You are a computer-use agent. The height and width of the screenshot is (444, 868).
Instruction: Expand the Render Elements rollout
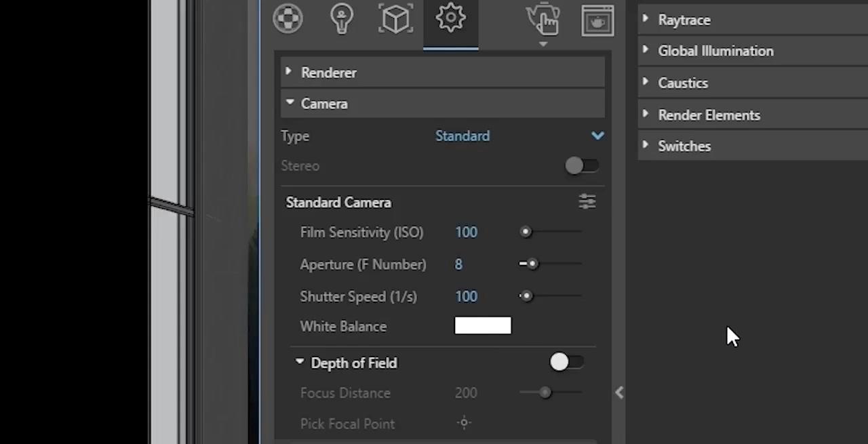(708, 115)
